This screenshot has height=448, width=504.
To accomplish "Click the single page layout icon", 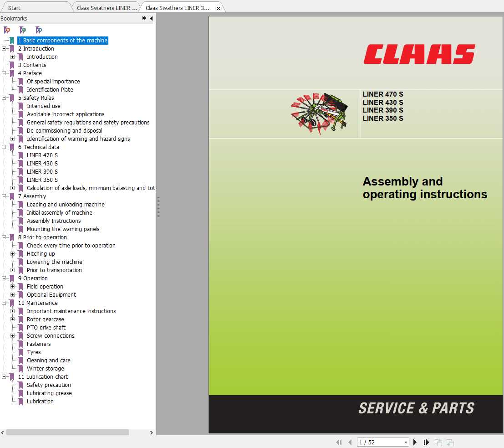I will [438, 442].
